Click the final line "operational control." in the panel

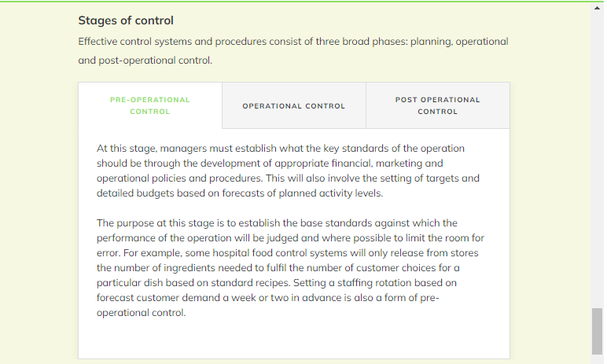[x=141, y=313]
